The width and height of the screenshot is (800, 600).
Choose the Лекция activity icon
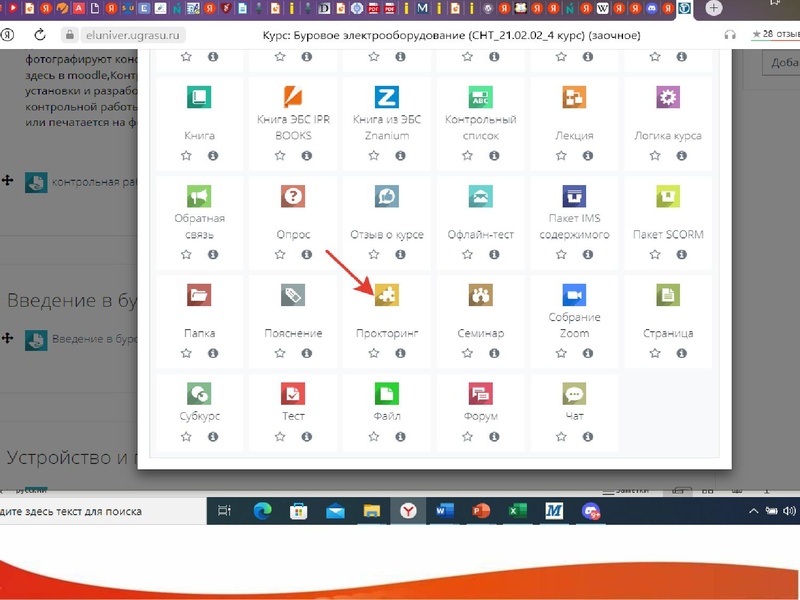[574, 97]
